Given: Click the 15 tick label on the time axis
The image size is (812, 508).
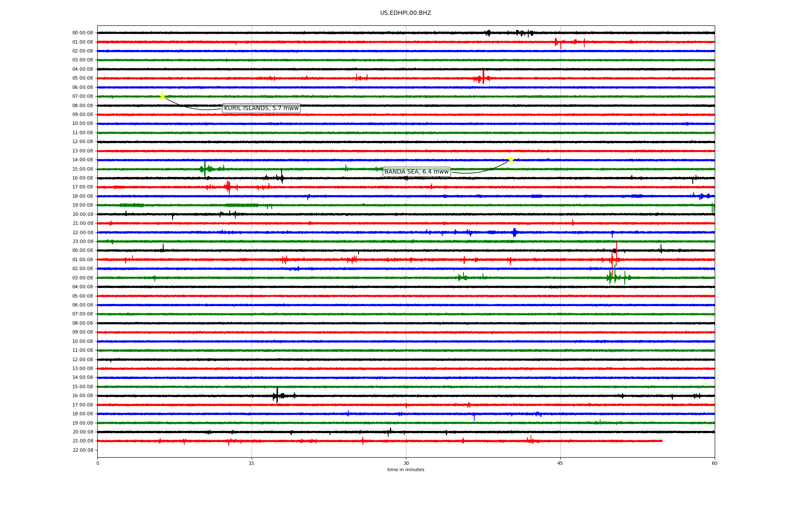Looking at the screenshot, I should click(x=252, y=463).
